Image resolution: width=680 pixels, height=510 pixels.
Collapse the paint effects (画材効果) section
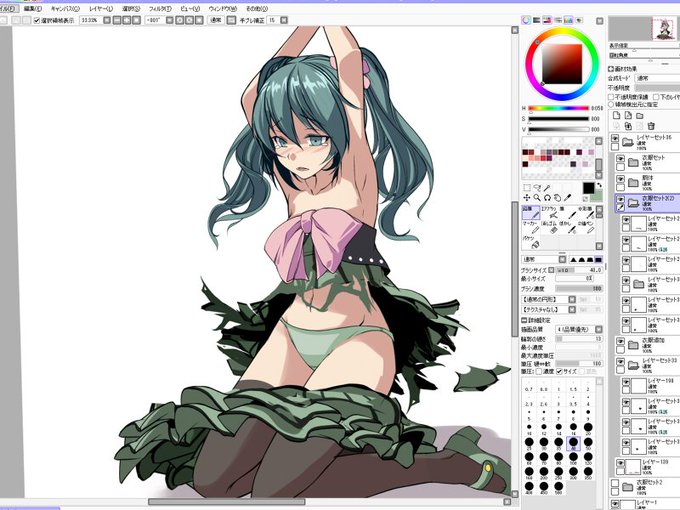click(611, 69)
